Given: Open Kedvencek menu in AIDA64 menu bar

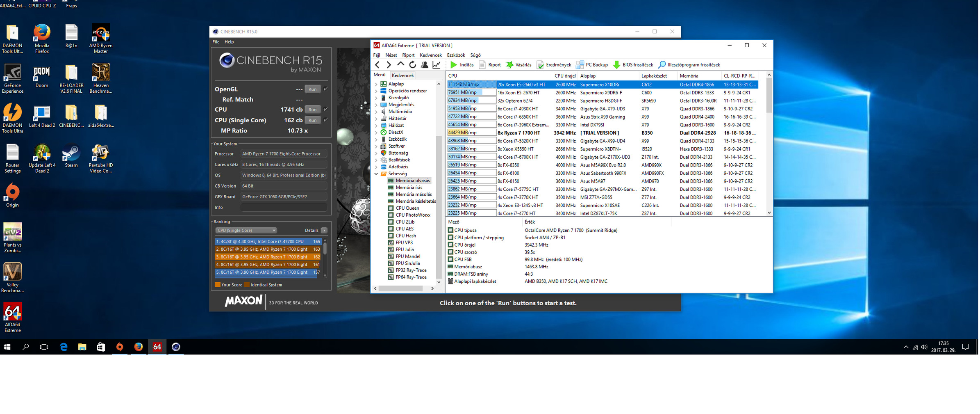Looking at the screenshot, I should [431, 55].
